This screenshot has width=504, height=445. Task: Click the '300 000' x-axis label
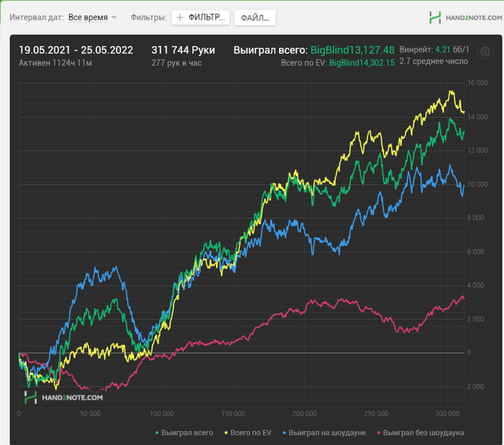(x=447, y=414)
